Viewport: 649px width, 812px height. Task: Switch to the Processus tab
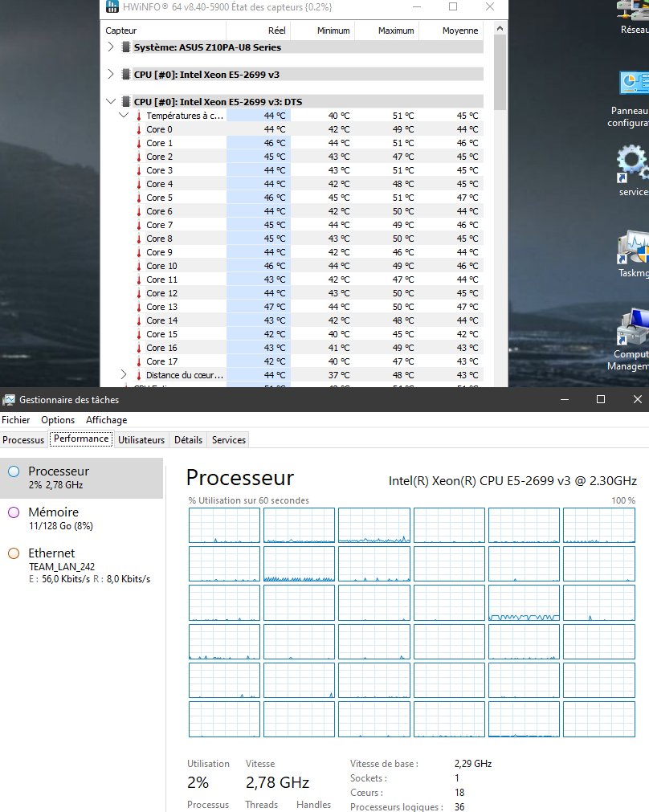[23, 439]
